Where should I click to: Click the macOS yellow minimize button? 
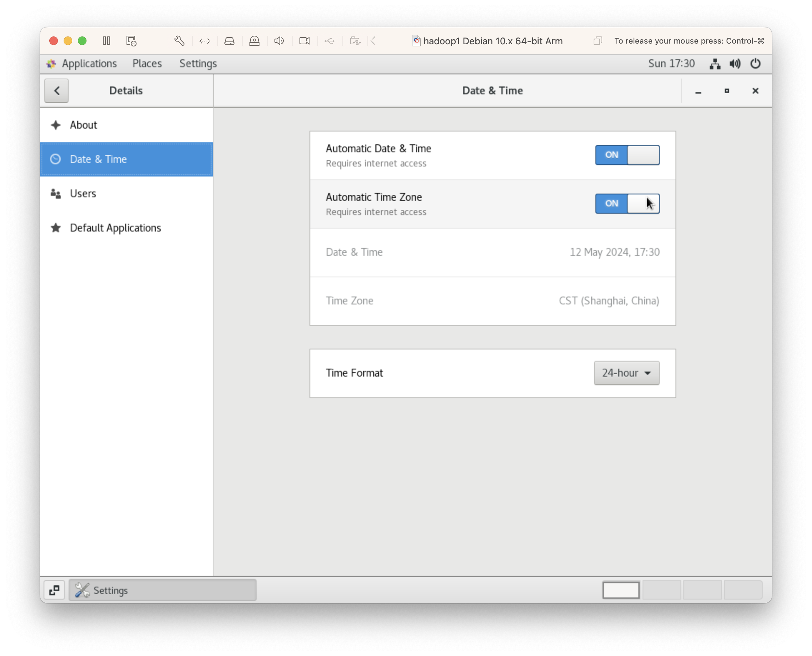[68, 41]
